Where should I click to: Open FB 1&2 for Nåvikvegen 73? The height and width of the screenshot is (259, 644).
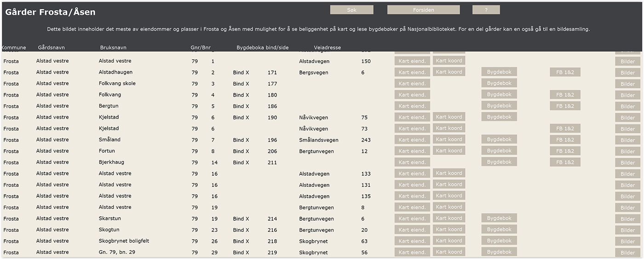(x=565, y=128)
